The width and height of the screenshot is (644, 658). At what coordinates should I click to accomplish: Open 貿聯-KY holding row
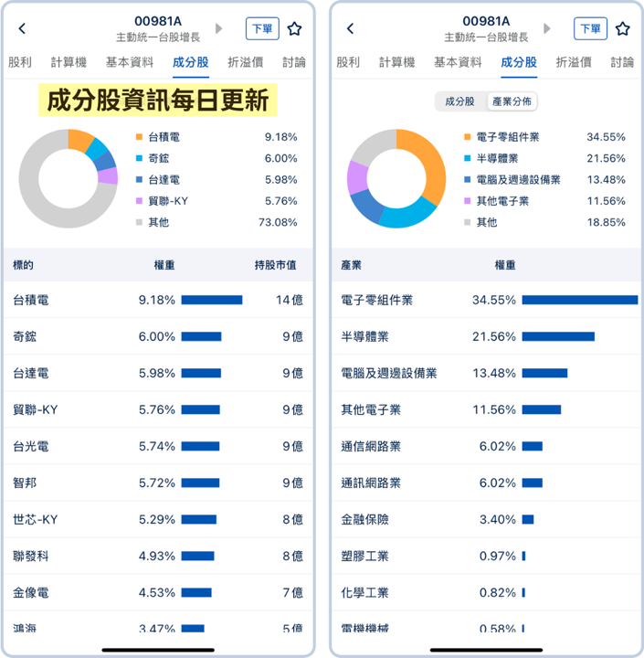click(x=158, y=409)
